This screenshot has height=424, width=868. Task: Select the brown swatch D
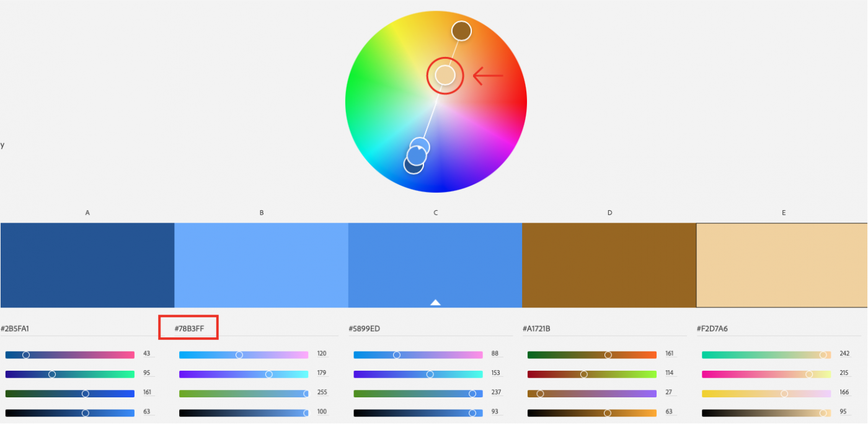pos(609,265)
